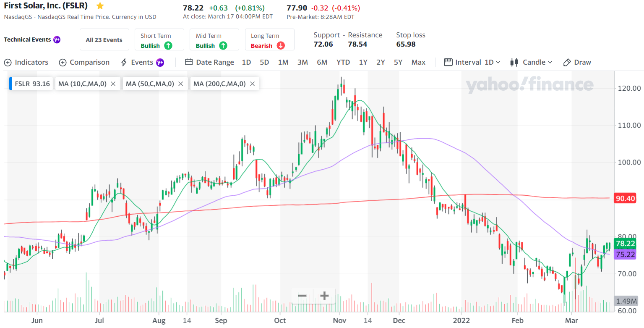Click the MA (50,C,MA,0) indicator label

[150, 84]
